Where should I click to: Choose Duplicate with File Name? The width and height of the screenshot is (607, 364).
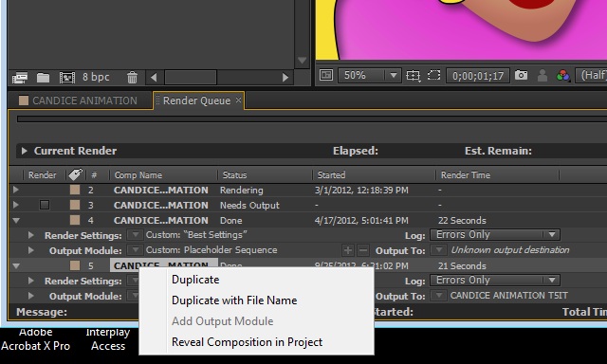(x=234, y=300)
